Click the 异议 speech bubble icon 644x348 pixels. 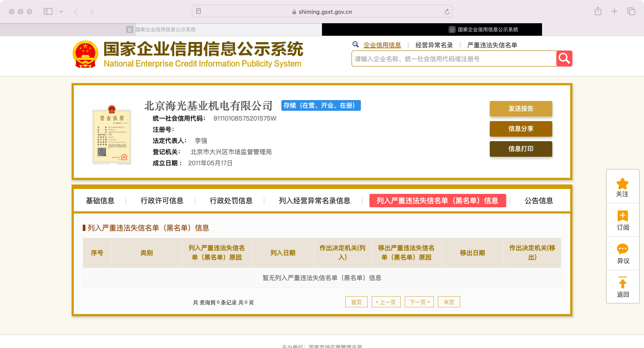(623, 249)
